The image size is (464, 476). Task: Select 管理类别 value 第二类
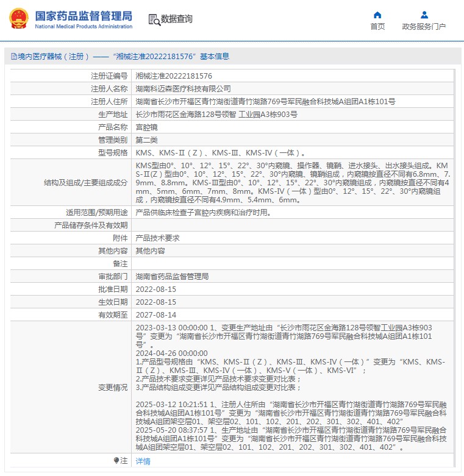coord(147,140)
